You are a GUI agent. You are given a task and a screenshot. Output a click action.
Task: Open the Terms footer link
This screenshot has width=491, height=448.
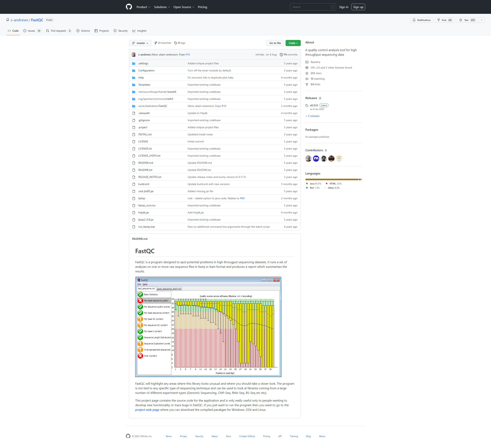169,436
